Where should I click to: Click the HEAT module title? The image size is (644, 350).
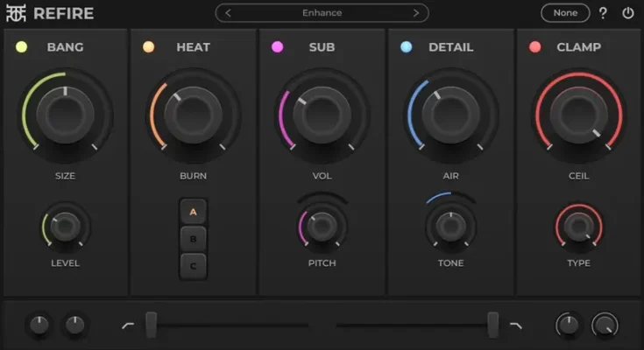coord(194,47)
